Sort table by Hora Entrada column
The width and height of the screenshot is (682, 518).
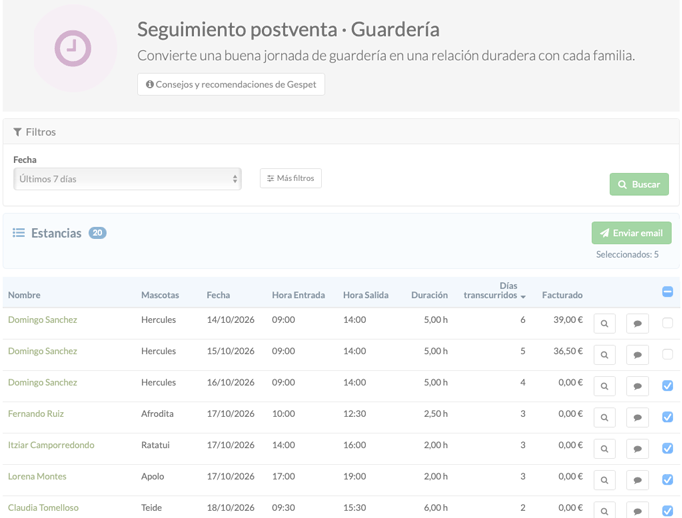point(298,295)
